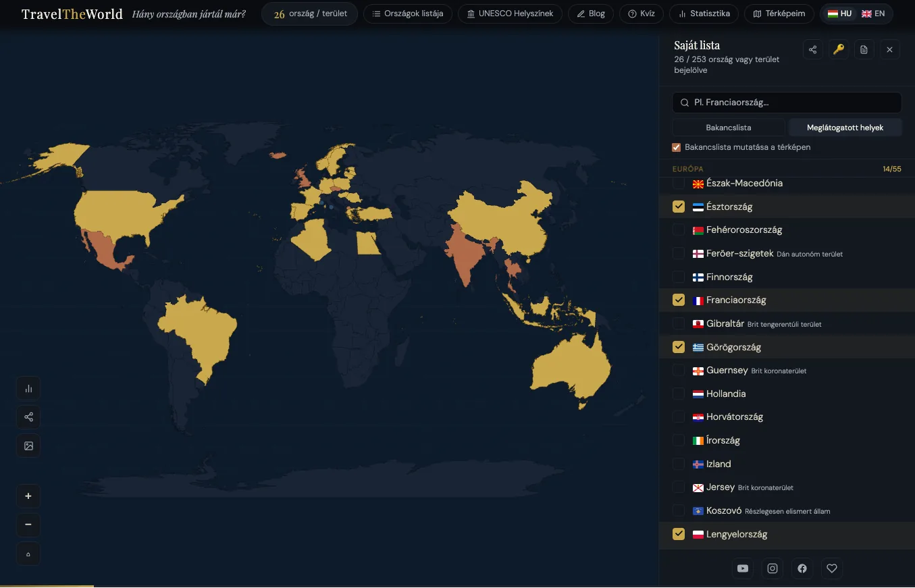Open UNESCO Helyszínek menu
915x588 pixels.
click(510, 14)
